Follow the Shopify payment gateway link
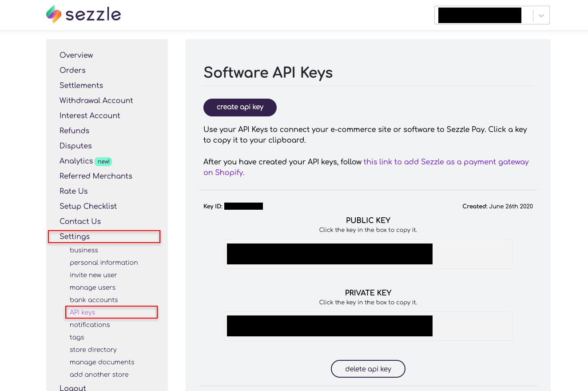Image resolution: width=588 pixels, height=391 pixels. click(x=366, y=167)
